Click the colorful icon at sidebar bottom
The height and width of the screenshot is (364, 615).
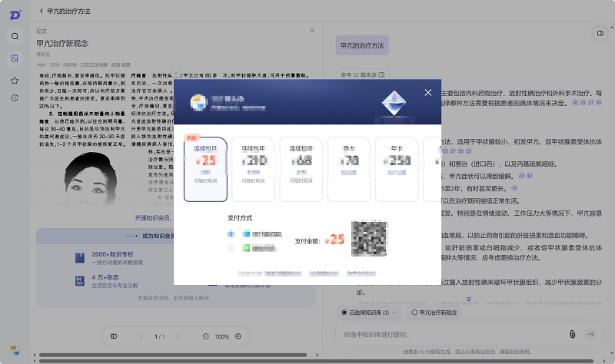click(15, 350)
